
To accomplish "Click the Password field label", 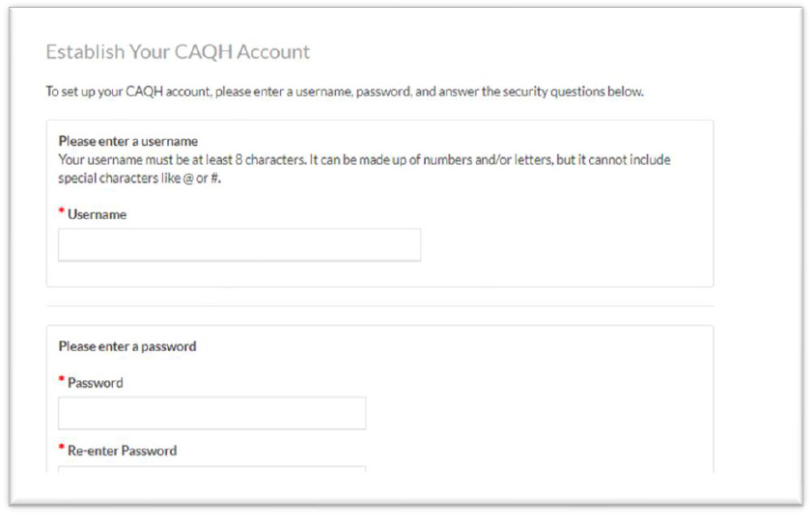I will 95,383.
